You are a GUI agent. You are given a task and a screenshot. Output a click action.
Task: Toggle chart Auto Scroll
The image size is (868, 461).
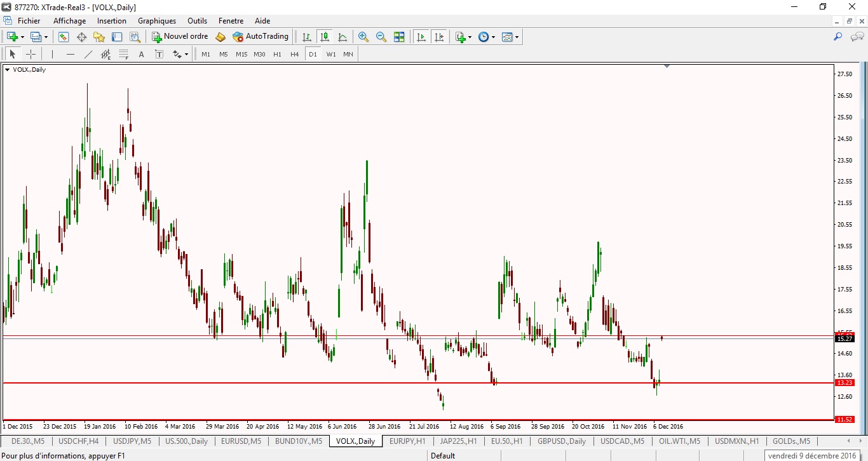[421, 37]
